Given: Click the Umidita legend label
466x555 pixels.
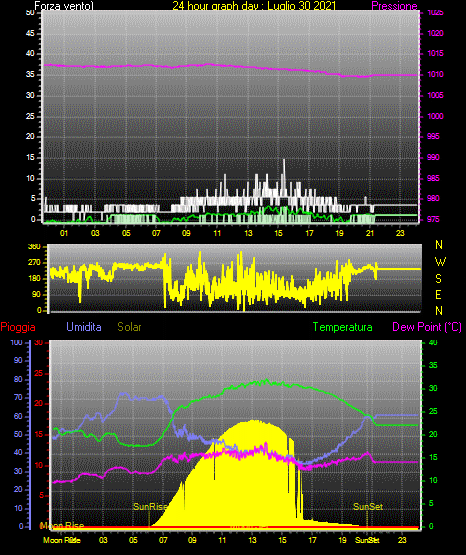Looking at the screenshot, I should coord(84,327).
